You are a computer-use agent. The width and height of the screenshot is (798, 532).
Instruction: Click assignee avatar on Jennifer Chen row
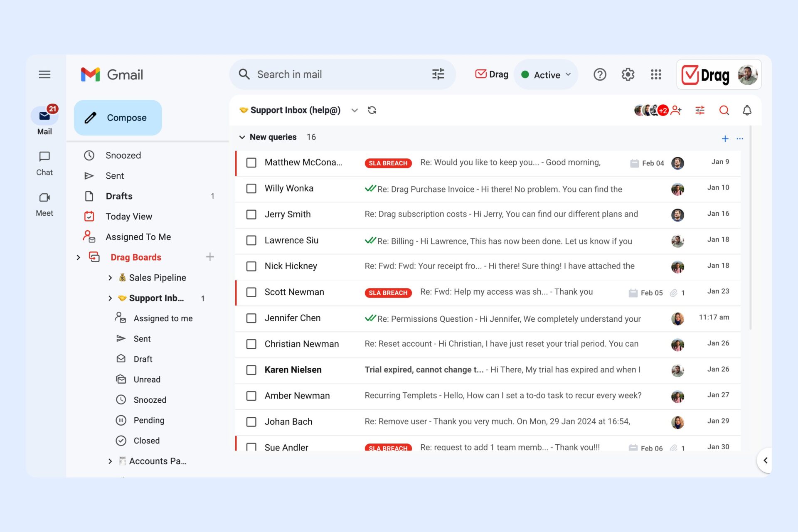click(x=677, y=319)
